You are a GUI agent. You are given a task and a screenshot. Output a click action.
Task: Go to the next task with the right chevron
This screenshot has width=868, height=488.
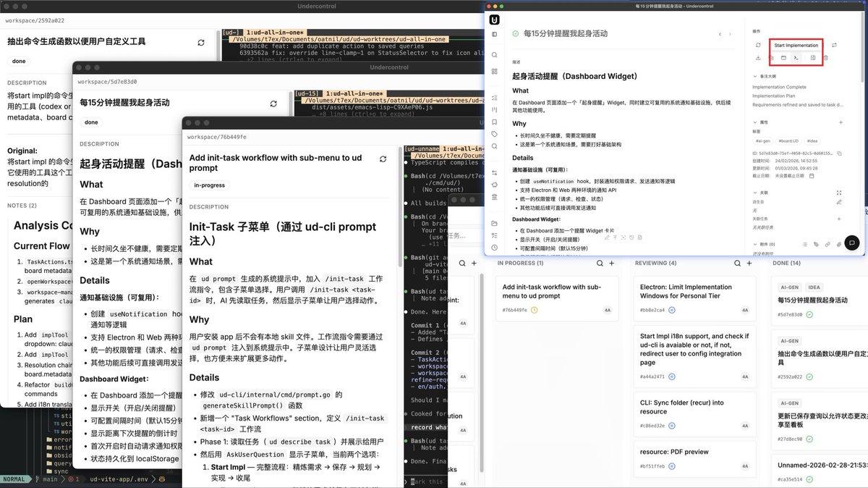[731, 34]
